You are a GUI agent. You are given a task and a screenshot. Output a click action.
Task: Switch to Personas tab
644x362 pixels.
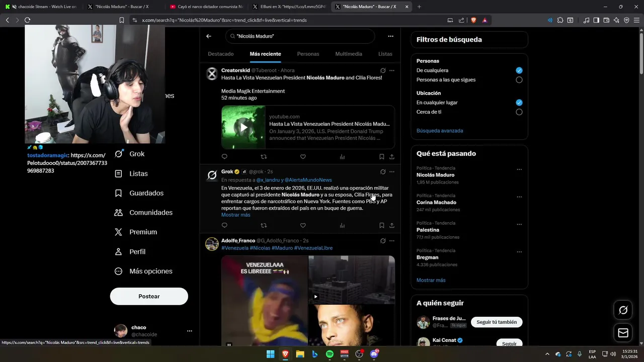(x=308, y=54)
